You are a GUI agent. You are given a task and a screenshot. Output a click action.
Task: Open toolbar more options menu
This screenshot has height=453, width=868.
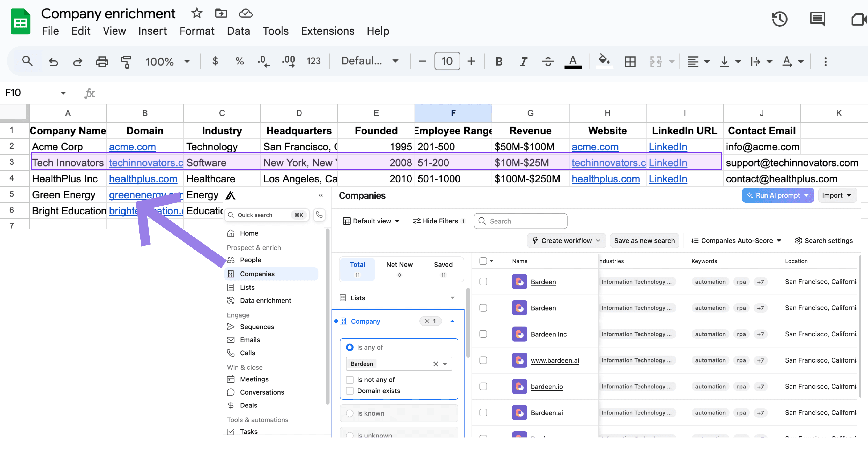(x=825, y=62)
